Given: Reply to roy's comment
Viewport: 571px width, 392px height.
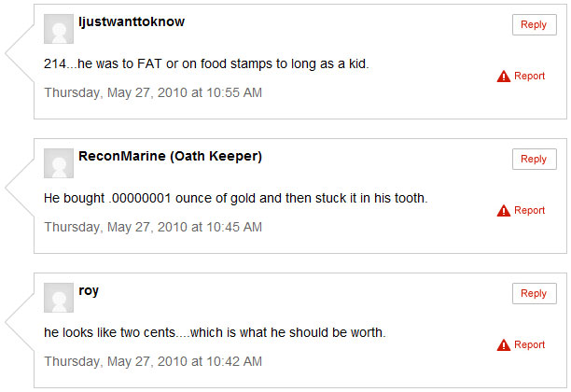Looking at the screenshot, I should [534, 294].
